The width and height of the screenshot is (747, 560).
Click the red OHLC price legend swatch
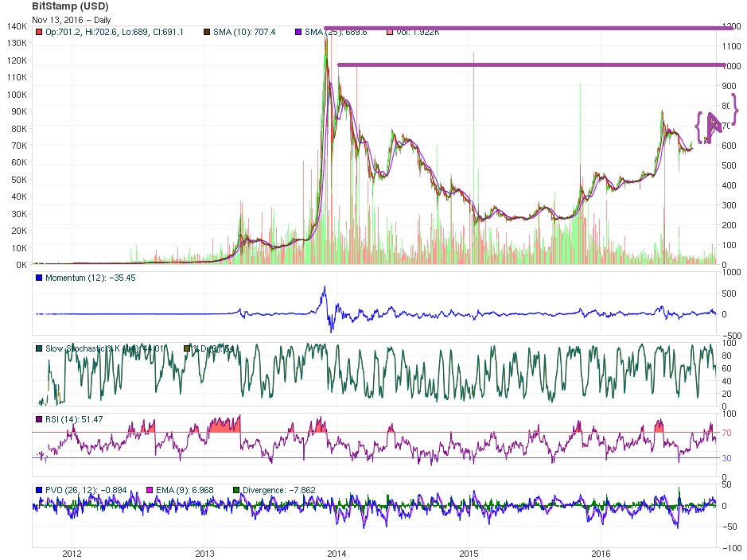tap(39, 33)
